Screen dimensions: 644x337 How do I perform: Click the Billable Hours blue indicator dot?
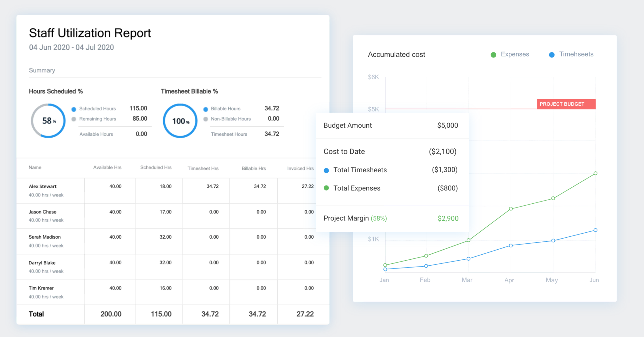click(206, 109)
